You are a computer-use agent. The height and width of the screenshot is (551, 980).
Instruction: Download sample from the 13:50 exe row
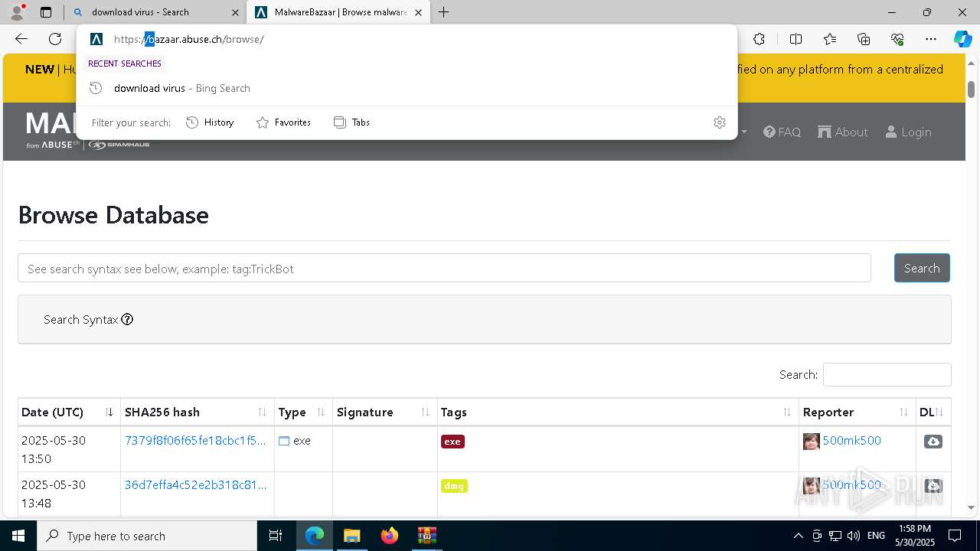point(933,442)
